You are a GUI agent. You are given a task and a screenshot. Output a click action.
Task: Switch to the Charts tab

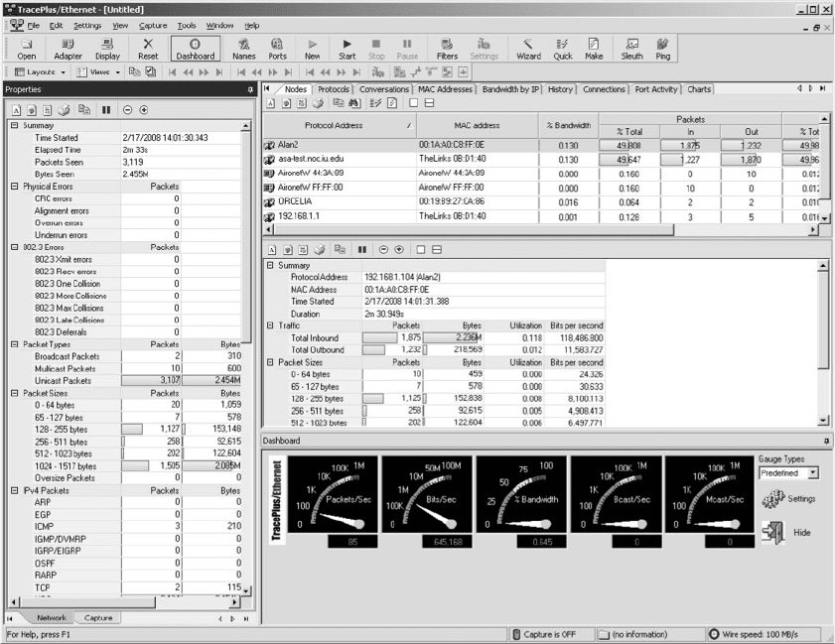point(699,89)
